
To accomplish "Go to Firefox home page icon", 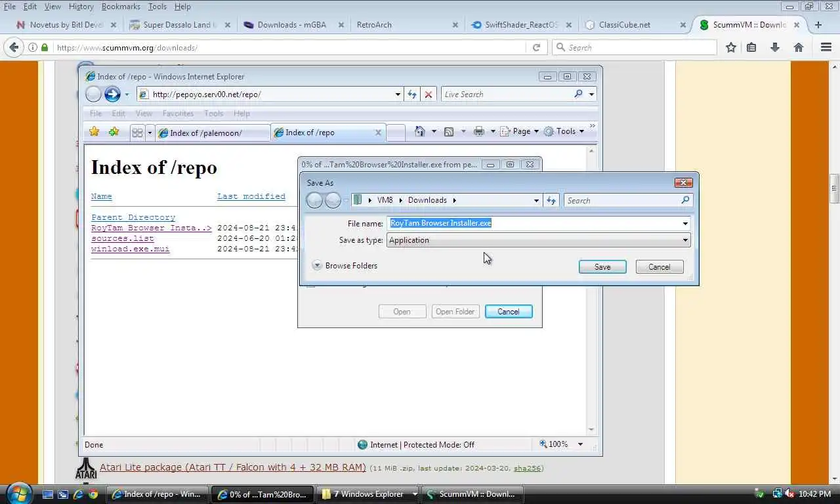I will click(799, 47).
